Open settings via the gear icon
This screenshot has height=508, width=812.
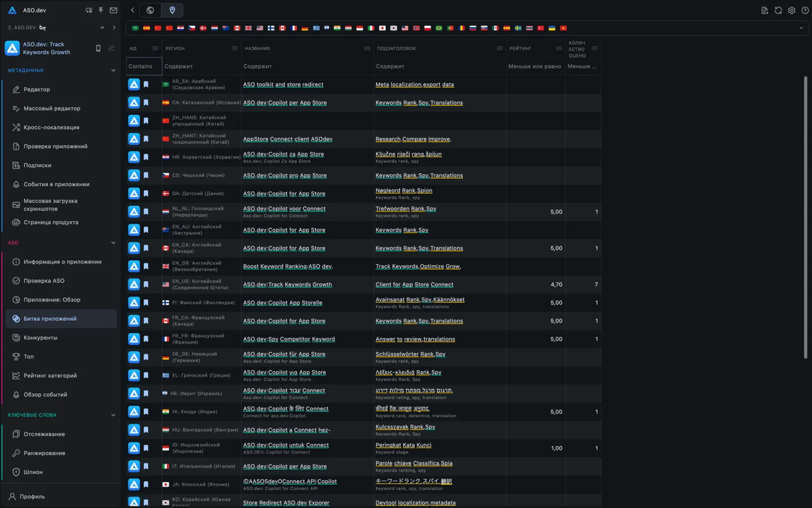[x=792, y=10]
